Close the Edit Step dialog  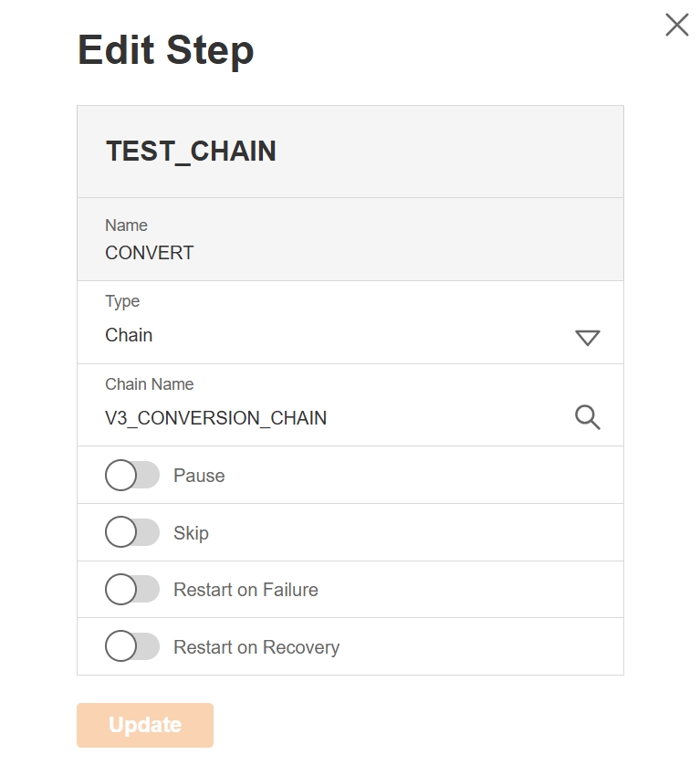coord(676,25)
